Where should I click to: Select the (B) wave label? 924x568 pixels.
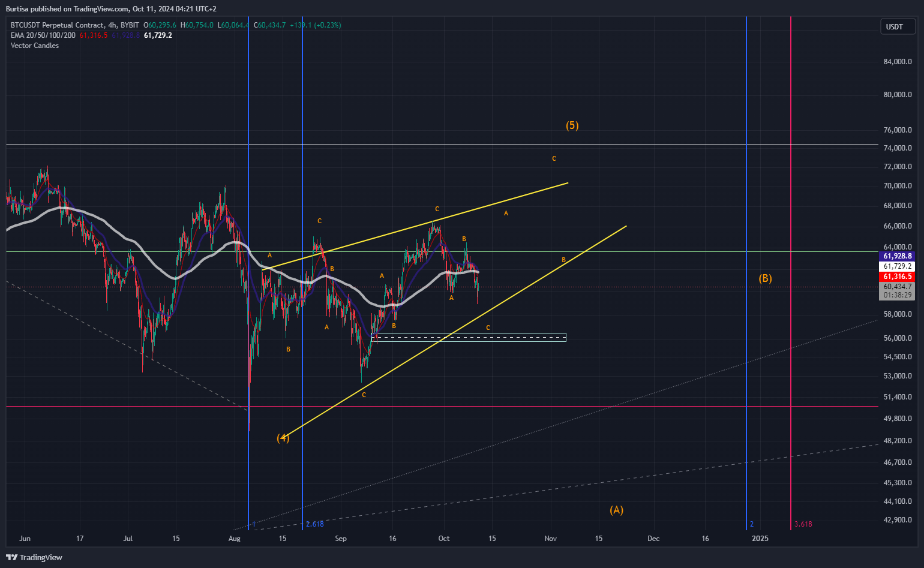coord(765,278)
